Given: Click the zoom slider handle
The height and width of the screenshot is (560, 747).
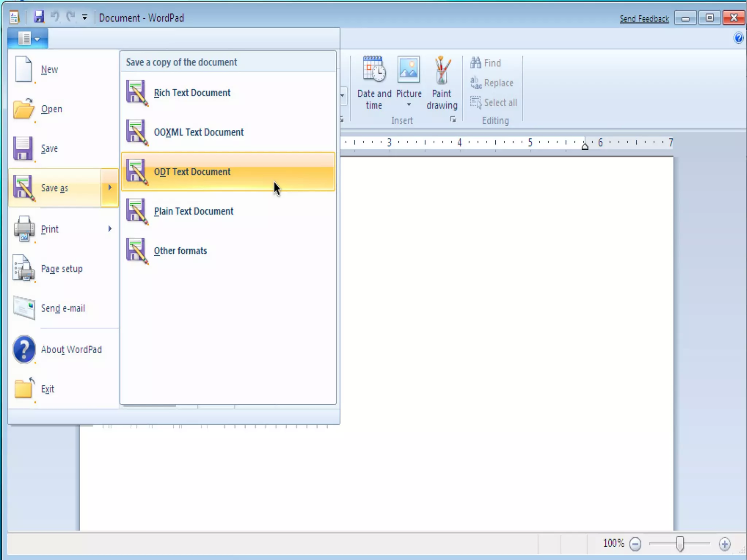Looking at the screenshot, I should pyautogui.click(x=680, y=544).
